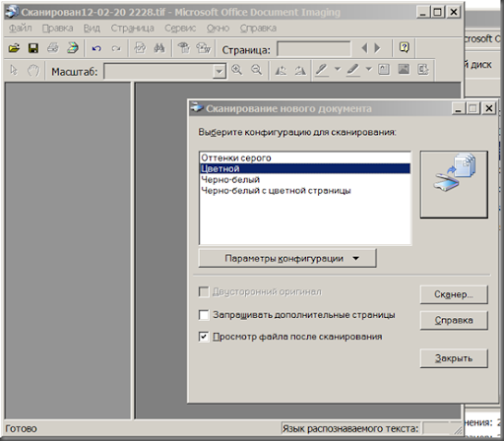Click the Previous page arrow
Viewport: 504px width, 441px height.
click(364, 48)
